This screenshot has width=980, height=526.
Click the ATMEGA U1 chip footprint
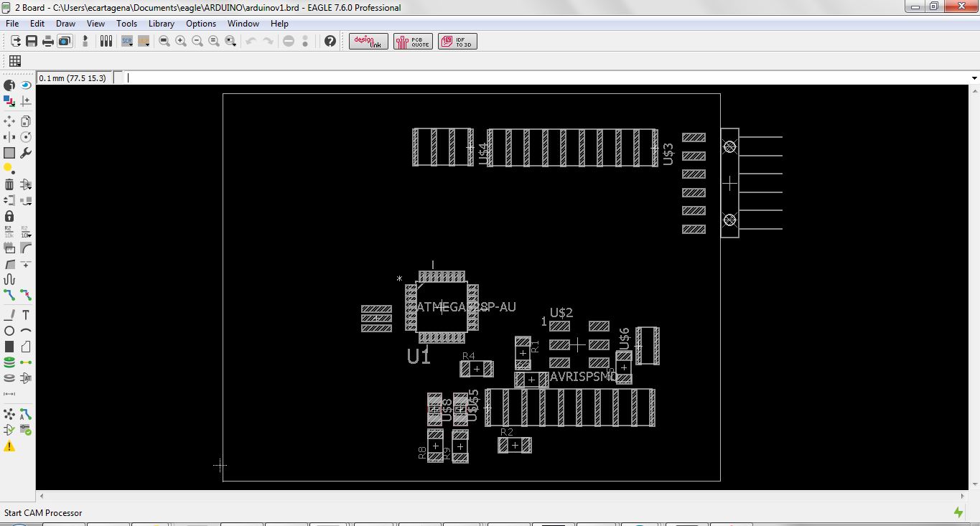442,307
